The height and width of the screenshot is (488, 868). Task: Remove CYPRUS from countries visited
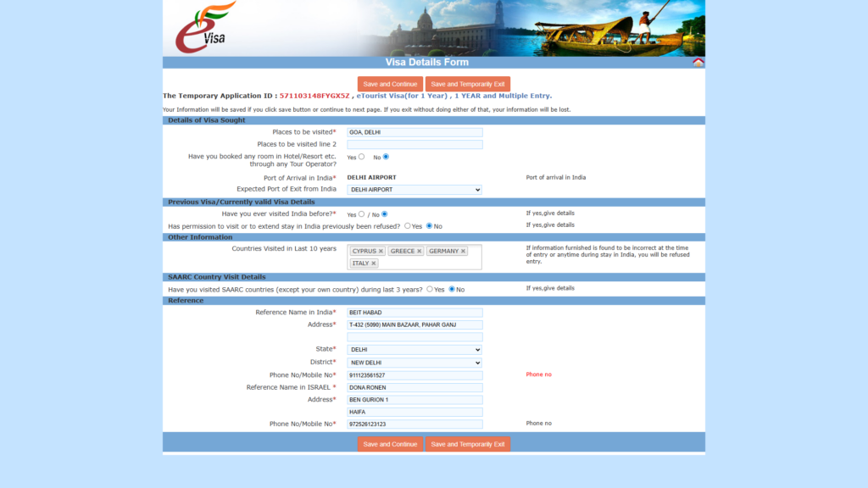point(381,252)
